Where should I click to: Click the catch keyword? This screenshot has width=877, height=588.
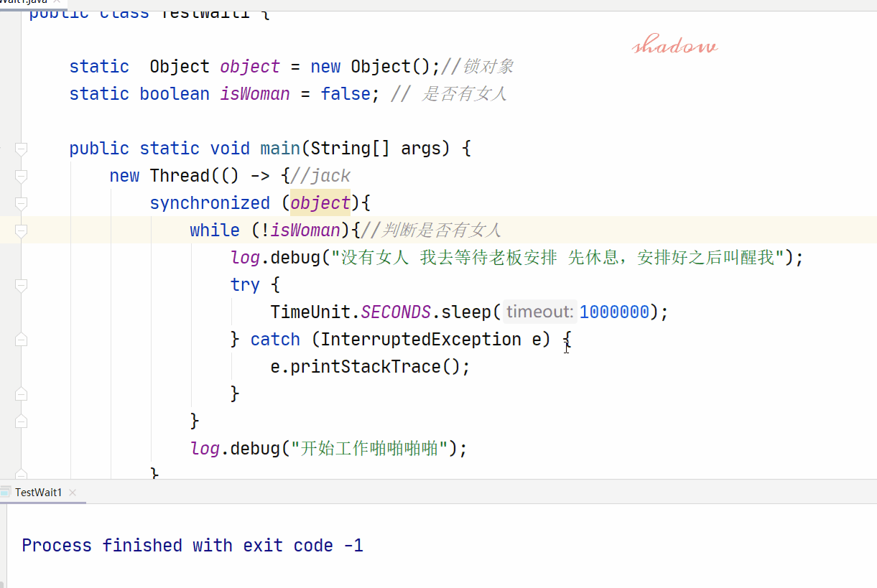[275, 339]
